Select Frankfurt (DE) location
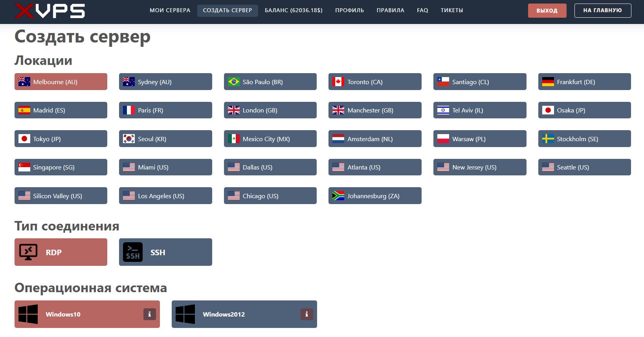644x337 pixels. 584,82
